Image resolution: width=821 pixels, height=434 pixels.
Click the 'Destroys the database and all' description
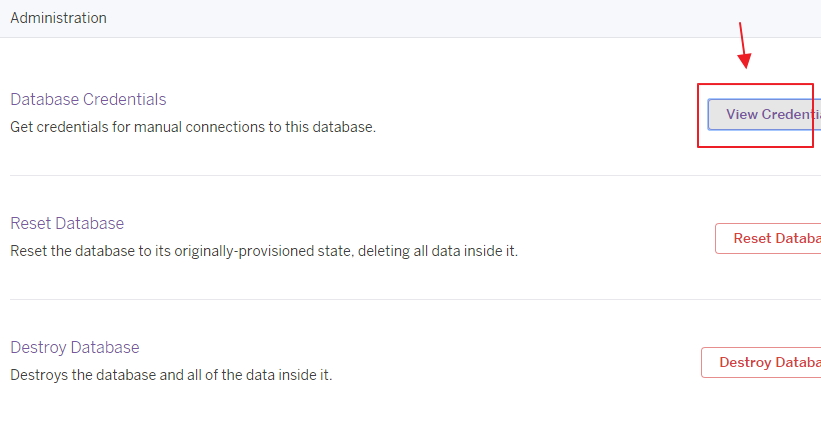tap(97, 375)
